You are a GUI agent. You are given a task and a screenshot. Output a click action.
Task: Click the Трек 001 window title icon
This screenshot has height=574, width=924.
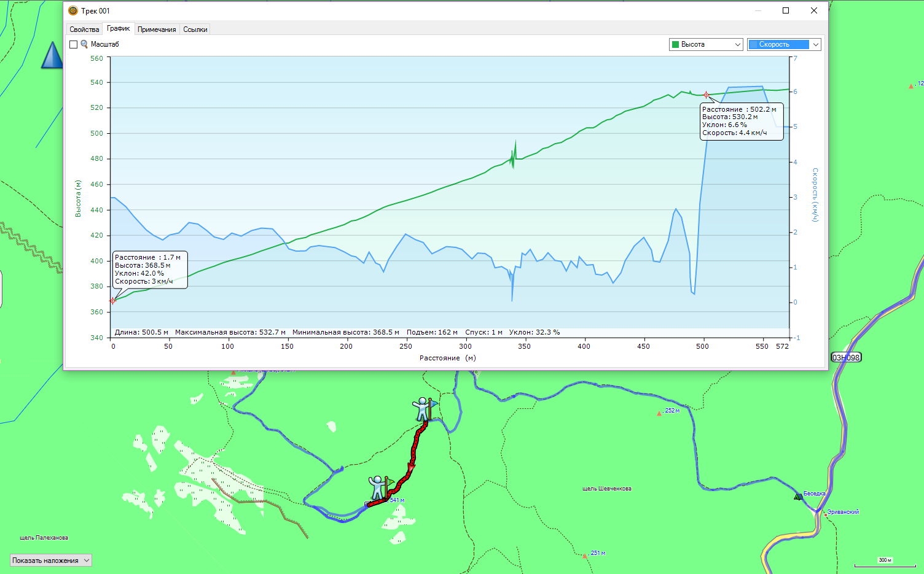73,10
